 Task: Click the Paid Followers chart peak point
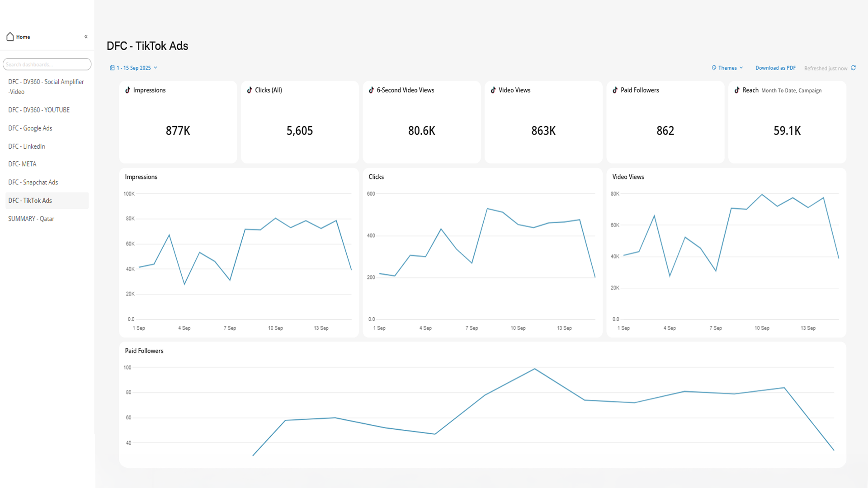(535, 369)
